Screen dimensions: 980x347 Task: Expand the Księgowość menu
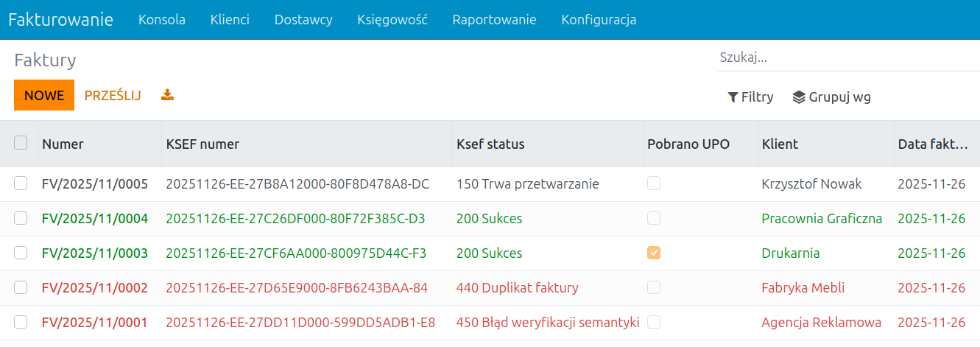tap(392, 20)
